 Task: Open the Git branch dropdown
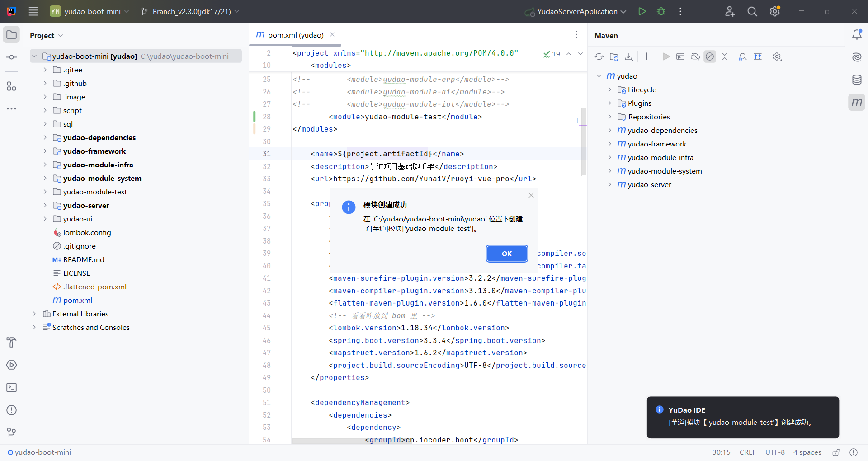tap(190, 11)
